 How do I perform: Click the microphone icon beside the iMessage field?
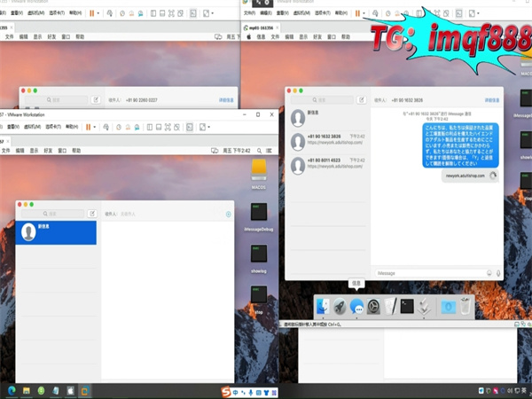pyautogui.click(x=498, y=272)
